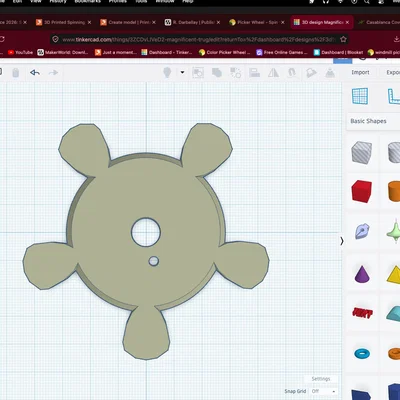Pick the purple Cone shape
The height and width of the screenshot is (400, 400).
coord(362,274)
